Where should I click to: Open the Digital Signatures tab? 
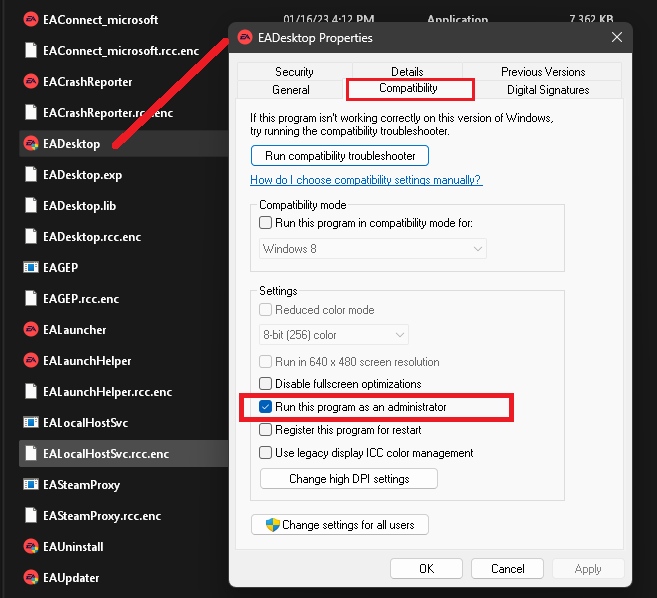pos(548,90)
